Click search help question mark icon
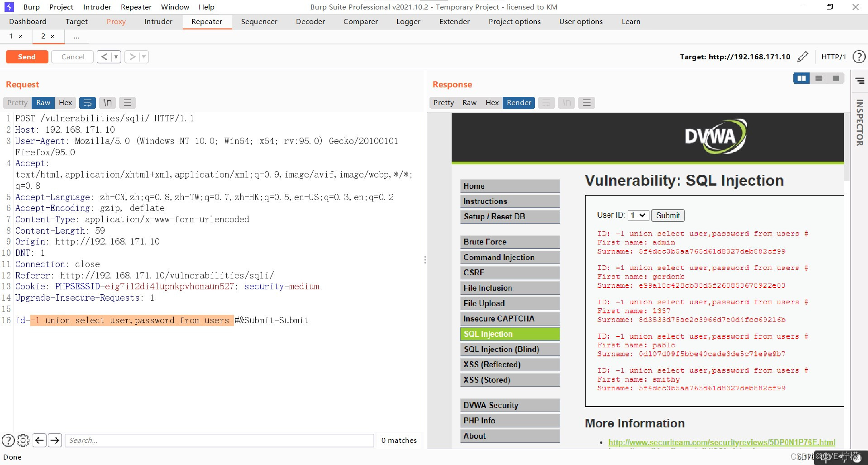The width and height of the screenshot is (868, 465). pyautogui.click(x=8, y=440)
